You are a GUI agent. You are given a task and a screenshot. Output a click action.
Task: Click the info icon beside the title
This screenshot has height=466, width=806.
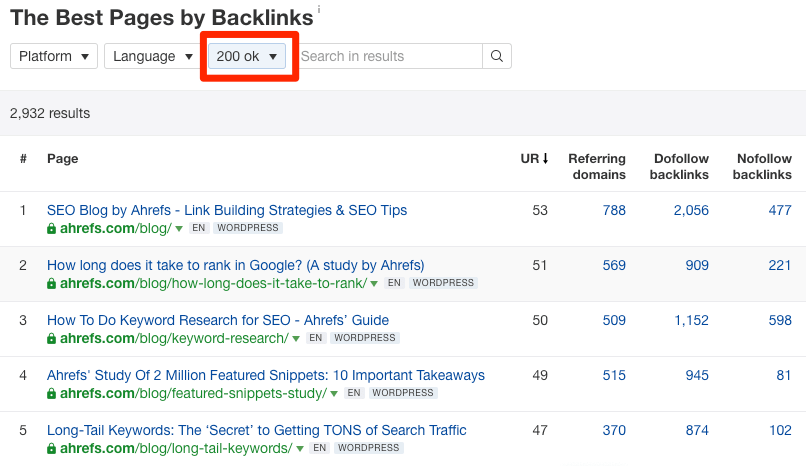[319, 9]
